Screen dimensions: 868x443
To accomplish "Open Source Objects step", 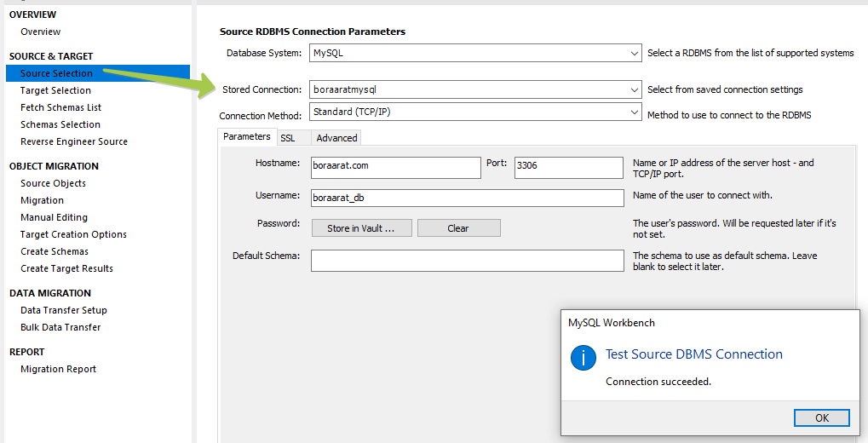I will [x=53, y=183].
